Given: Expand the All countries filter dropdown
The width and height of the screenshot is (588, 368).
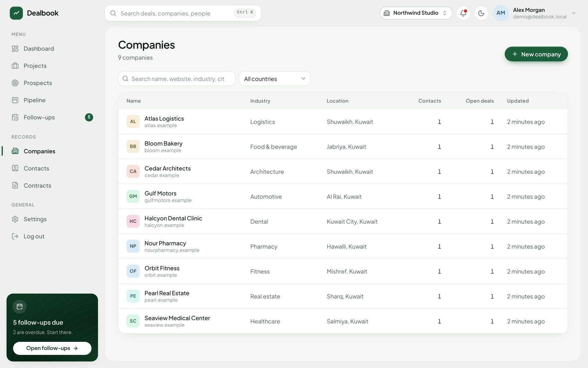Looking at the screenshot, I should (x=275, y=79).
